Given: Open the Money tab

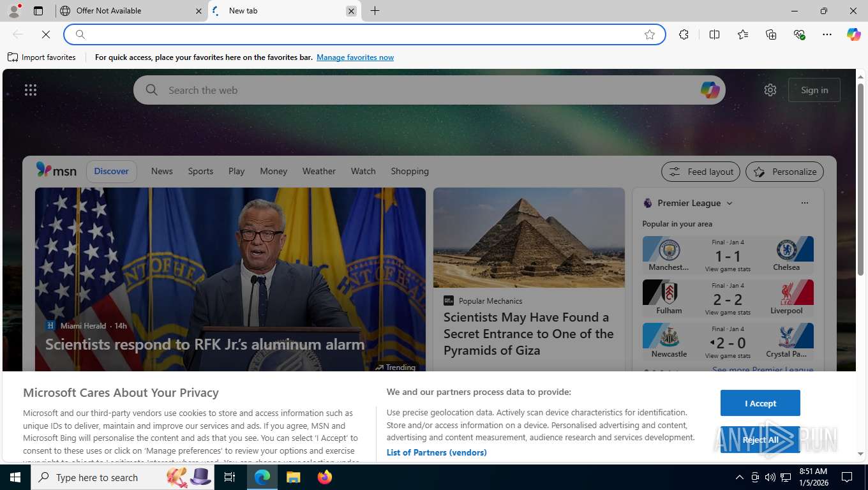Looking at the screenshot, I should [x=273, y=171].
